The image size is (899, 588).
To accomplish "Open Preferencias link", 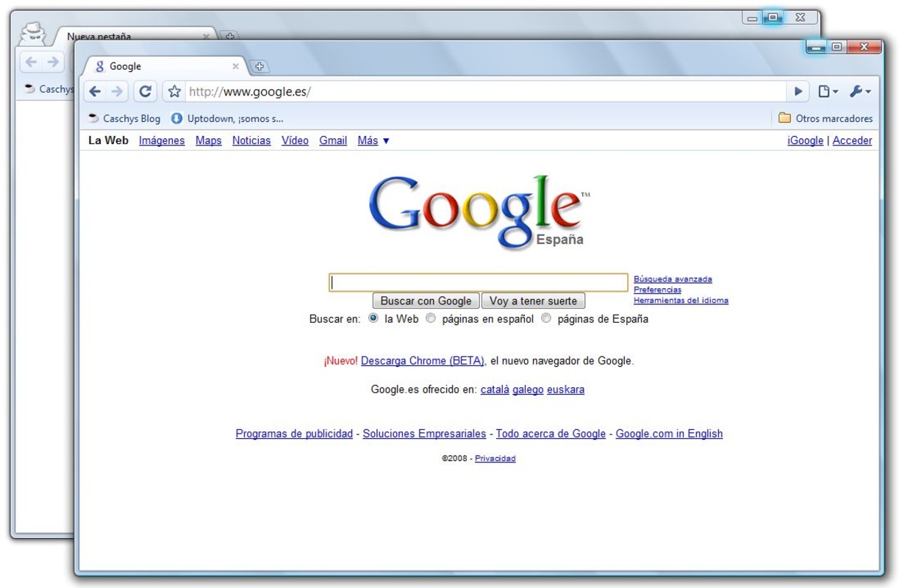I will [657, 290].
